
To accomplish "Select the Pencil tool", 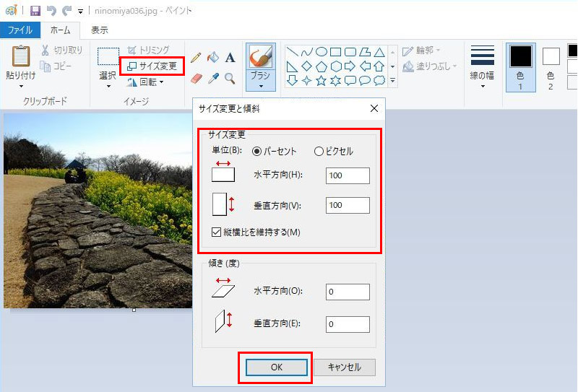I will (195, 58).
